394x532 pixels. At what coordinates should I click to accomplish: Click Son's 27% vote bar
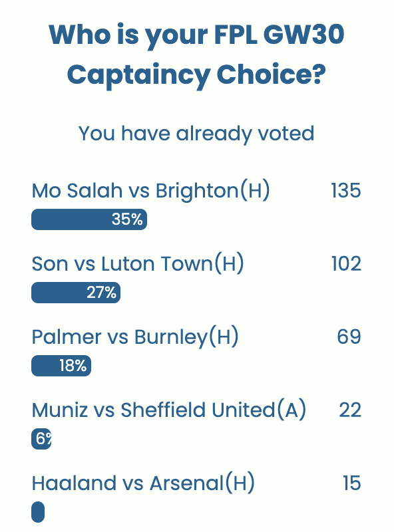click(x=75, y=293)
